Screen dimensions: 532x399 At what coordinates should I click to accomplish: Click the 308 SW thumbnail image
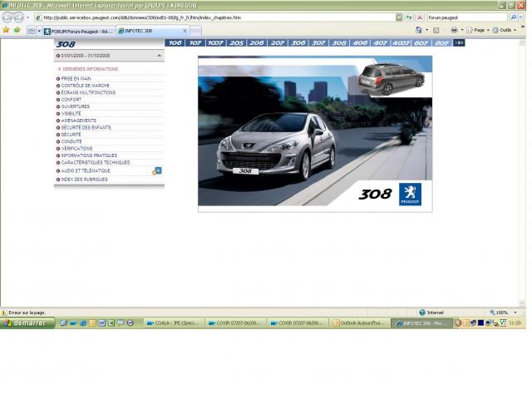392,79
